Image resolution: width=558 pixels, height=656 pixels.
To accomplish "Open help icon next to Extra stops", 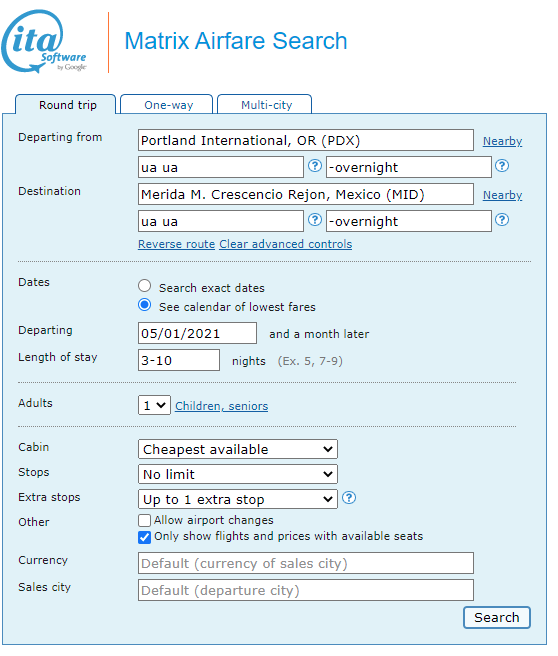I will 348,498.
